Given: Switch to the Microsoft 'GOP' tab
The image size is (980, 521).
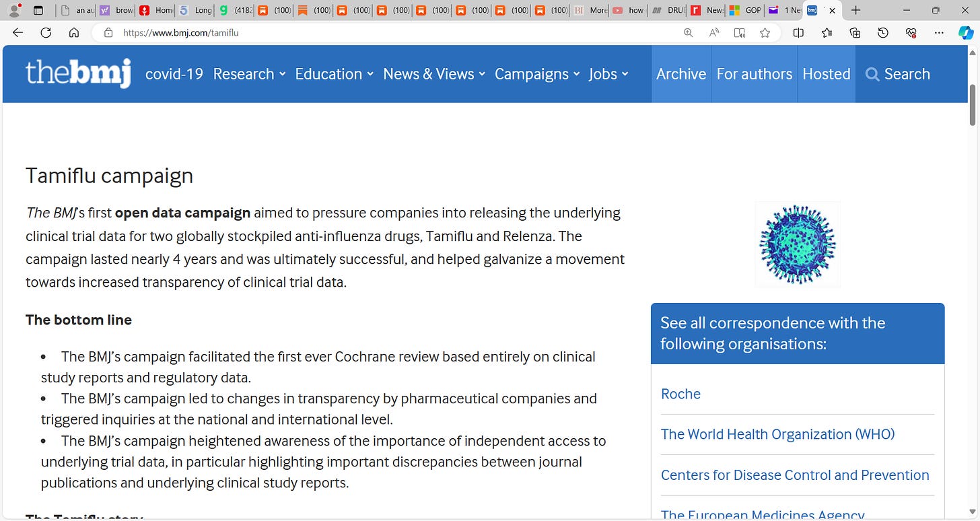Looking at the screenshot, I should (746, 10).
